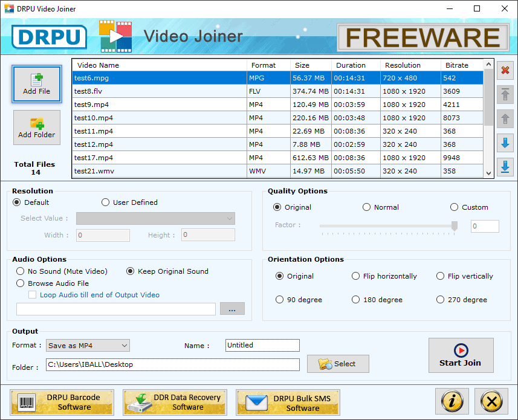518x420 pixels.
Task: Click the Width input field
Action: pyautogui.click(x=103, y=235)
